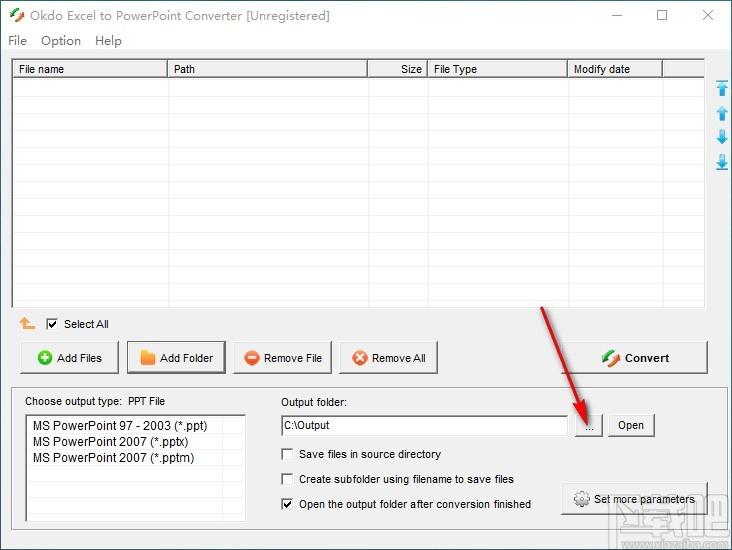The image size is (732, 550).
Task: Enable Save files in source directory
Action: click(287, 454)
